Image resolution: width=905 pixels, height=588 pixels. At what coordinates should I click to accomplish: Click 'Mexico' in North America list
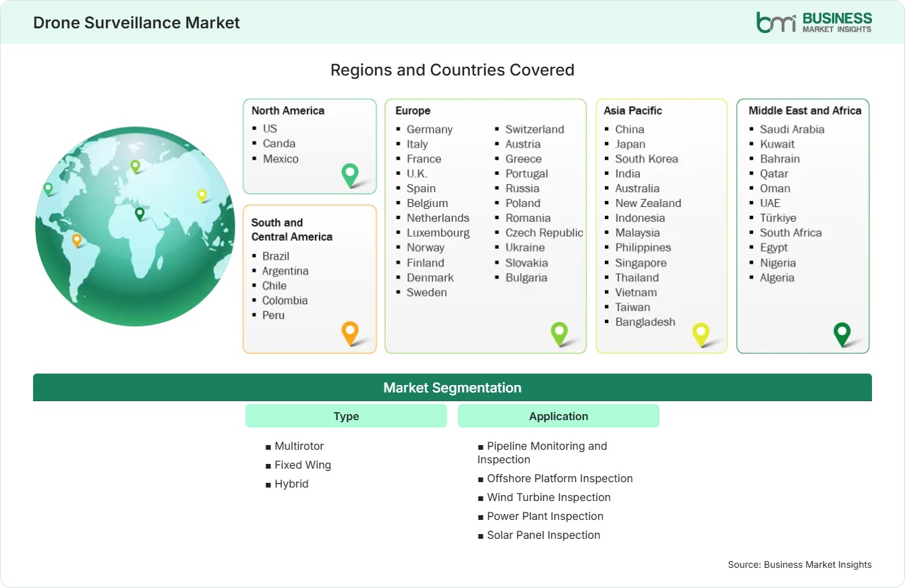(281, 158)
